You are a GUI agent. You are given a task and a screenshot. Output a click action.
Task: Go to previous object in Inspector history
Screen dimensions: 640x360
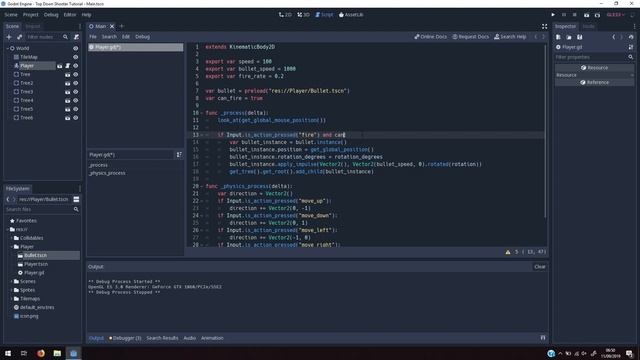(613, 37)
